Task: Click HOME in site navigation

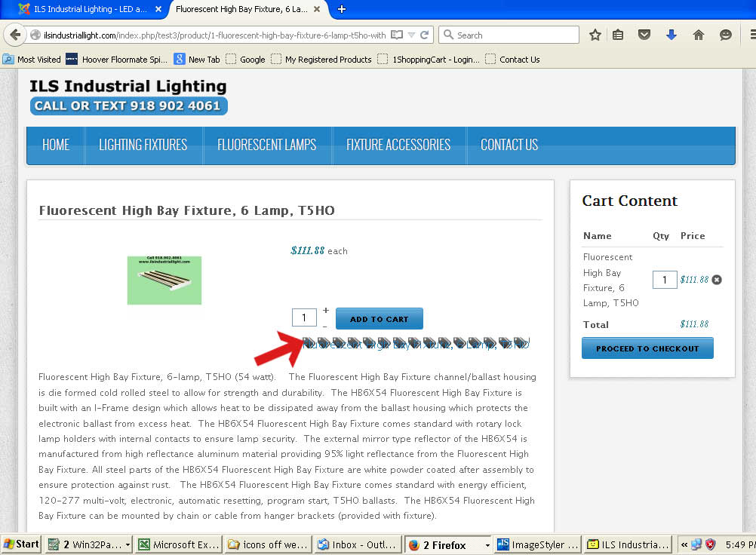Action: (55, 145)
